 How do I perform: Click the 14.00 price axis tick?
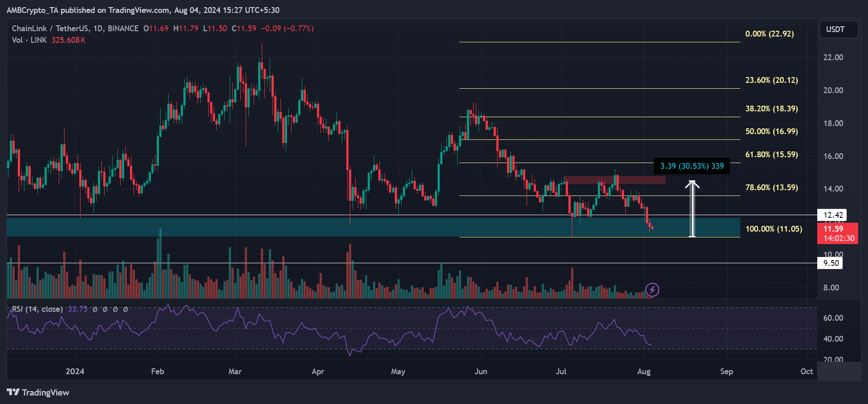pos(833,189)
